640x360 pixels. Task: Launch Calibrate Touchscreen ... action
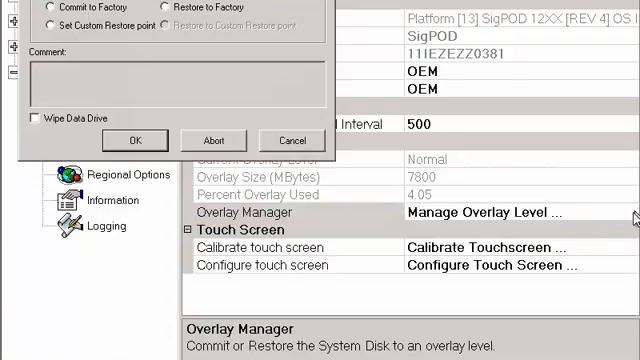click(487, 247)
